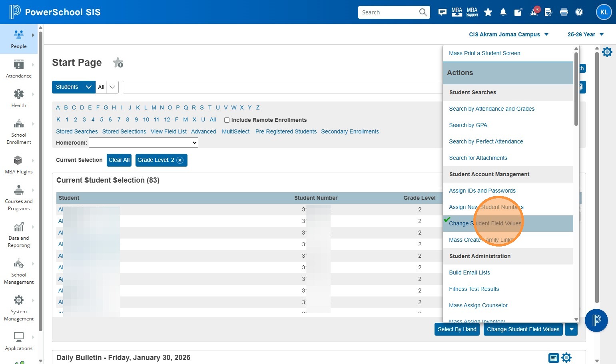Click the notifications bell icon

tap(503, 12)
